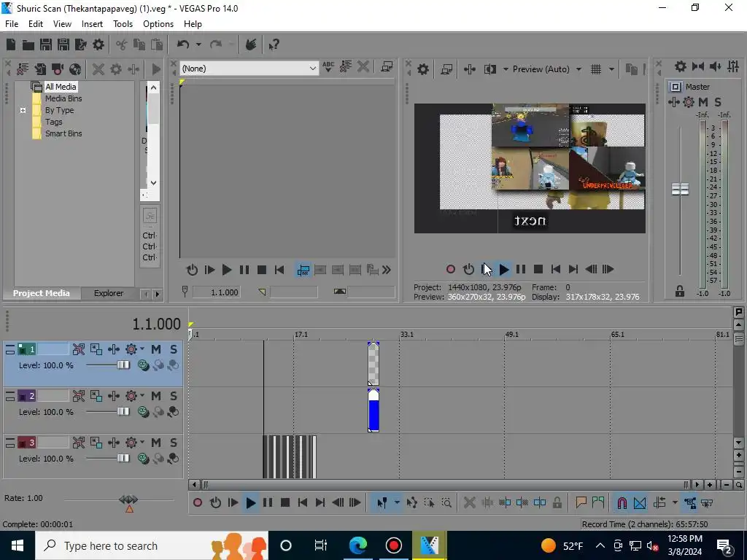This screenshot has width=747, height=560.
Task: Open overlays grid dropdown arrow in preview
Action: pyautogui.click(x=611, y=69)
